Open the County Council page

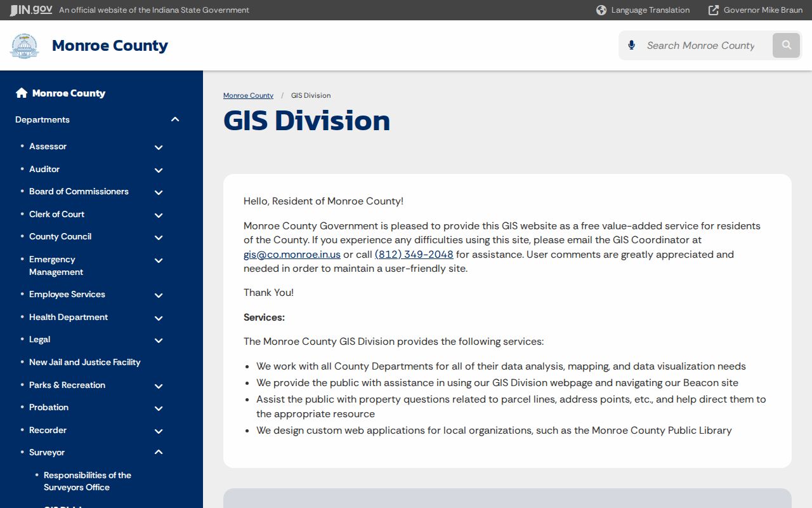60,236
